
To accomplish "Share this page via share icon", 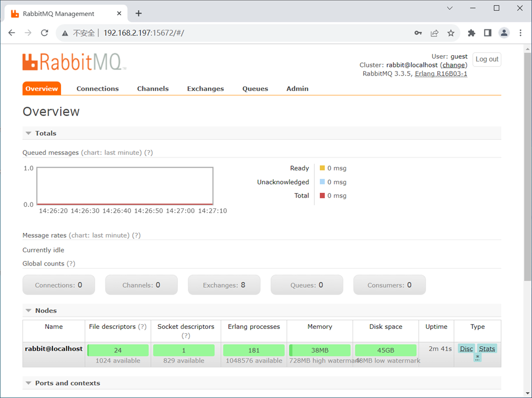I will coord(434,33).
